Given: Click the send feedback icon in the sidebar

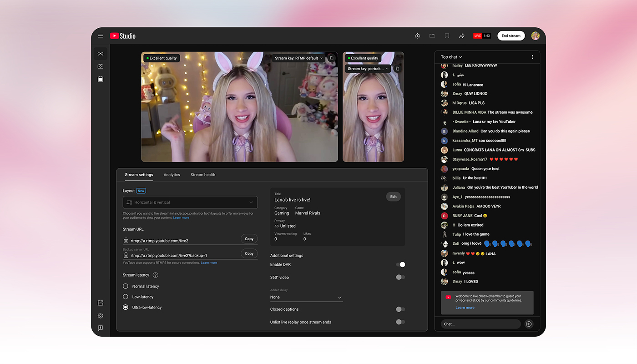Looking at the screenshot, I should [x=100, y=328].
